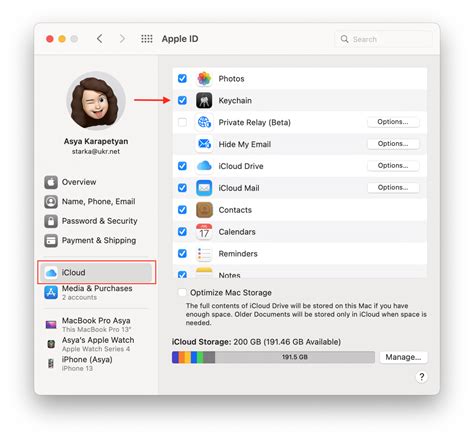Uncheck the iCloud Drive checkbox
The height and width of the screenshot is (440, 474).
(182, 166)
